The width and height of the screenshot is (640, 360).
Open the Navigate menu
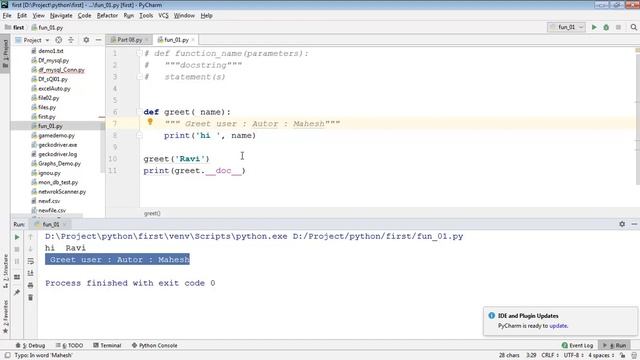tap(61, 16)
